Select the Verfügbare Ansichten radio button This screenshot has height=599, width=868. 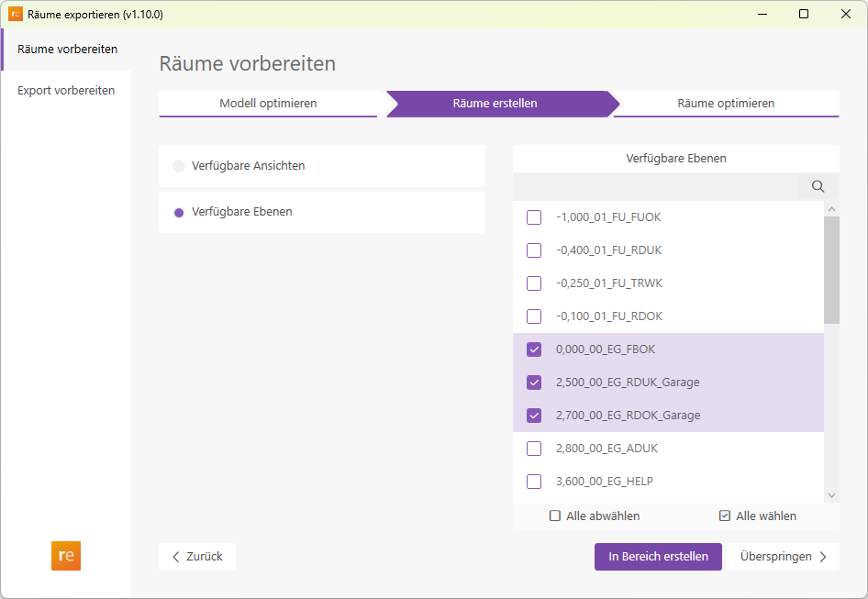(177, 166)
